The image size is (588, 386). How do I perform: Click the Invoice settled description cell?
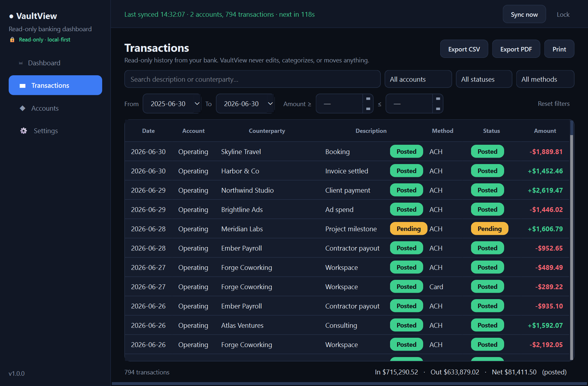[x=347, y=171]
